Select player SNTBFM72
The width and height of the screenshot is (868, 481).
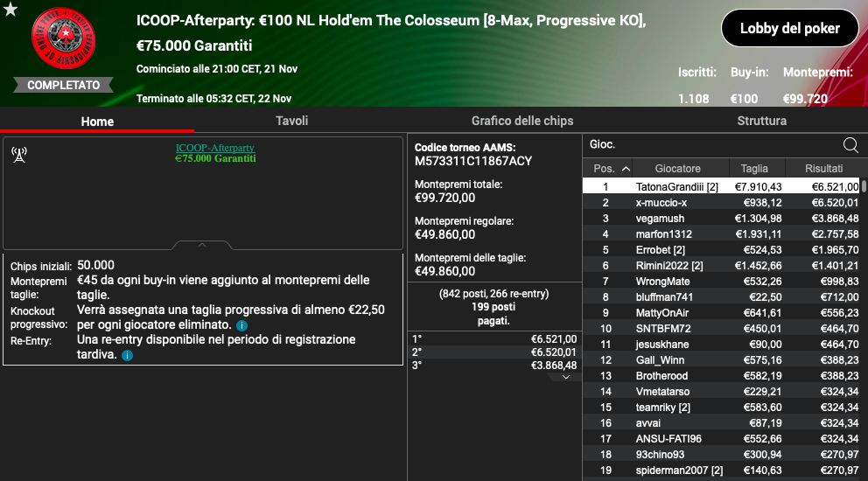click(663, 328)
